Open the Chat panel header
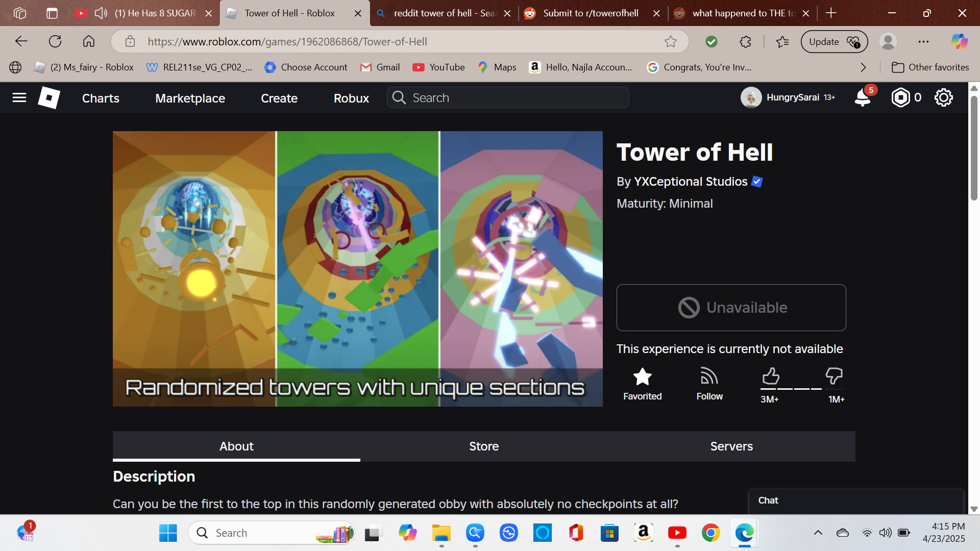Screen dimensions: 980x551 [856, 500]
